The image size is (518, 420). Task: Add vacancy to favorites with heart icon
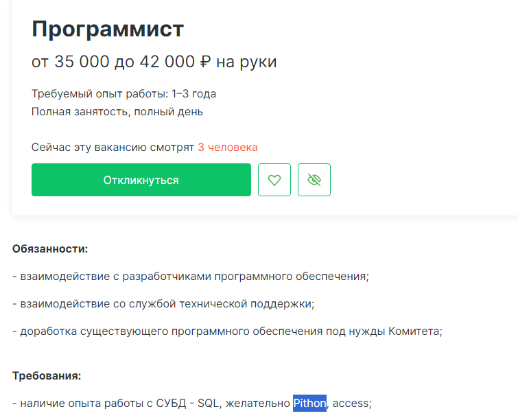pyautogui.click(x=274, y=180)
